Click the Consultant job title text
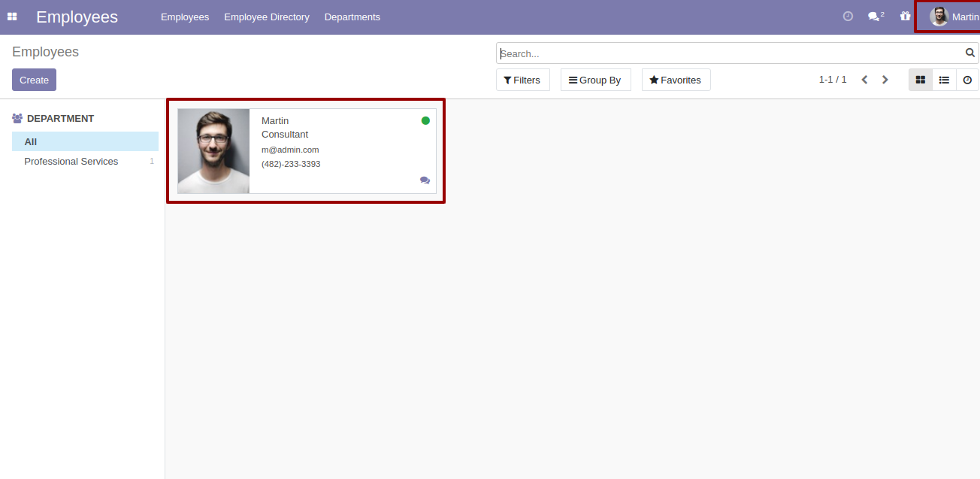The width and height of the screenshot is (980, 479). tap(285, 134)
